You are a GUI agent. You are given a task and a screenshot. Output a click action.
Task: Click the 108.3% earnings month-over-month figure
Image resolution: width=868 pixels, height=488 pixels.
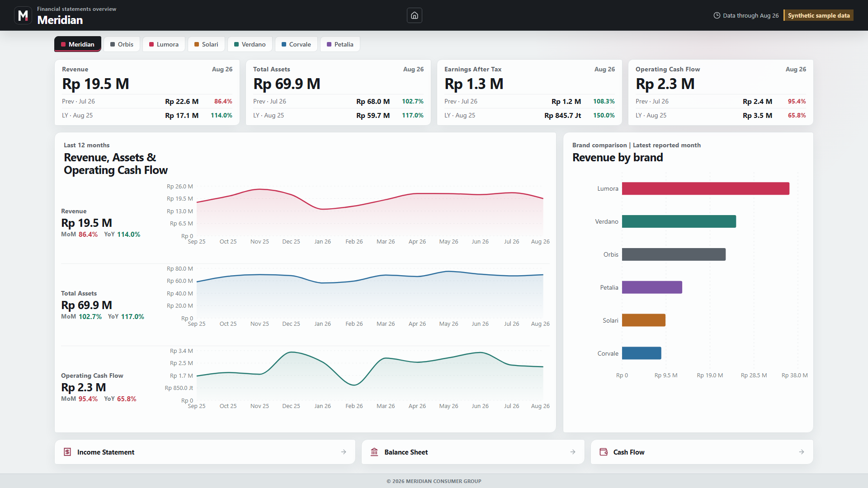(604, 102)
